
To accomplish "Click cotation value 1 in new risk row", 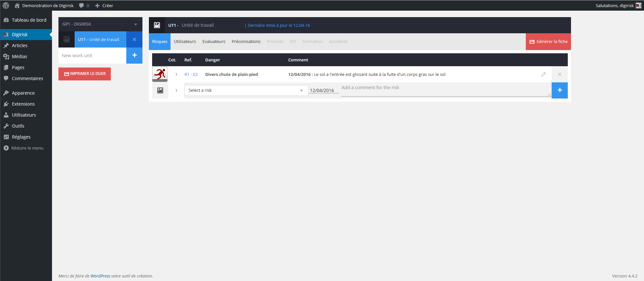I will pos(176,91).
